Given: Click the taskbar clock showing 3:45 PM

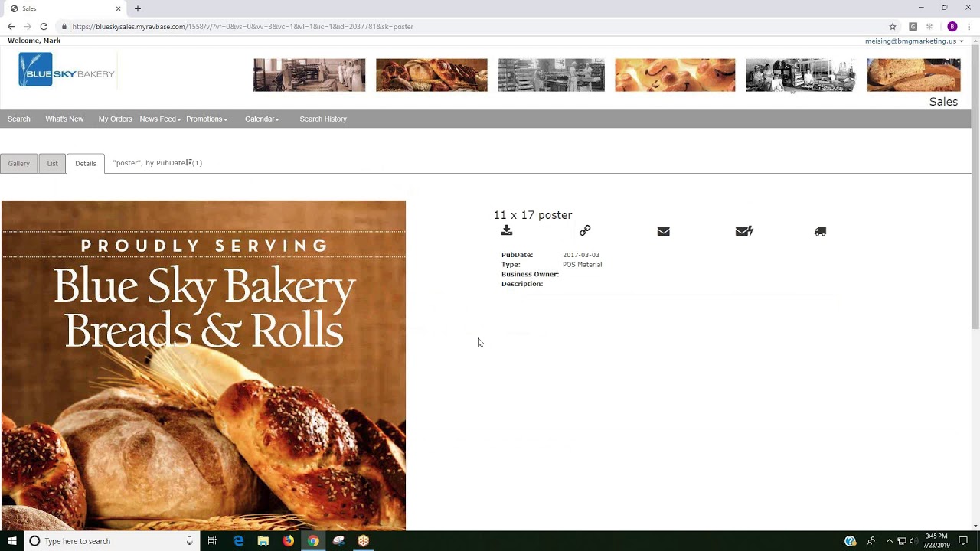Looking at the screenshot, I should click(936, 541).
